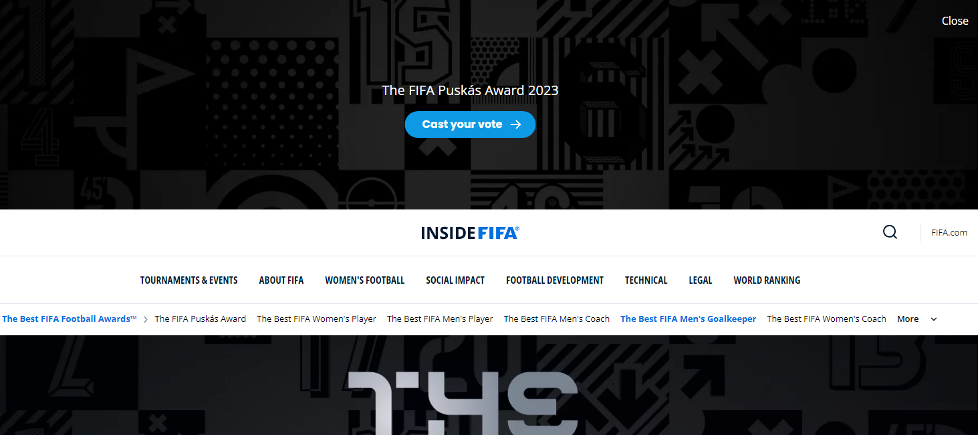This screenshot has width=980, height=435.
Task: Open Football Development menu
Action: tap(555, 280)
